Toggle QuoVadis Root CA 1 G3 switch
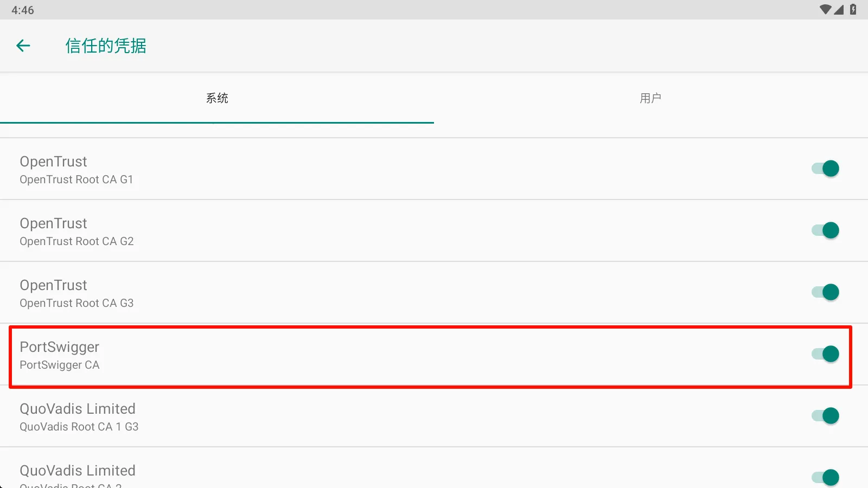 coord(825,416)
